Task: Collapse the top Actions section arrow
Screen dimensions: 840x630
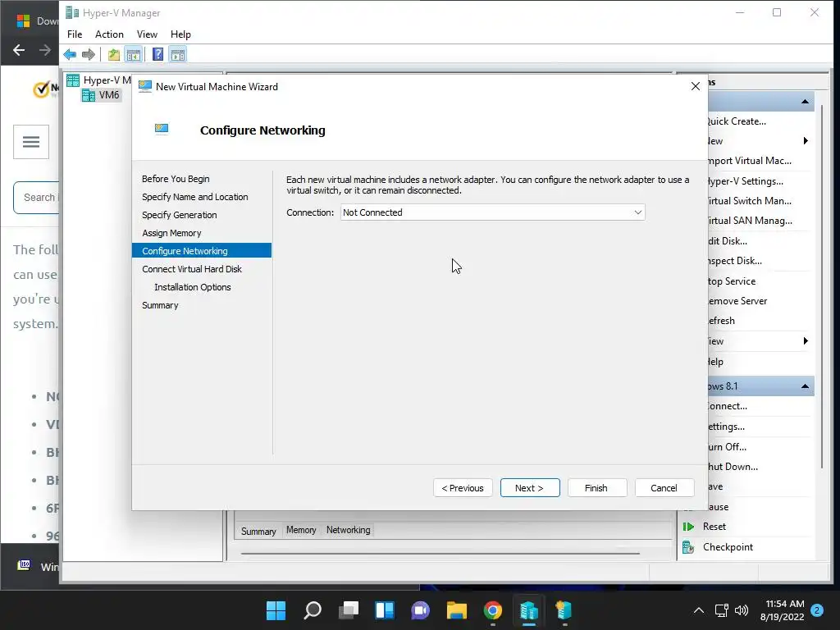Action: click(x=805, y=102)
